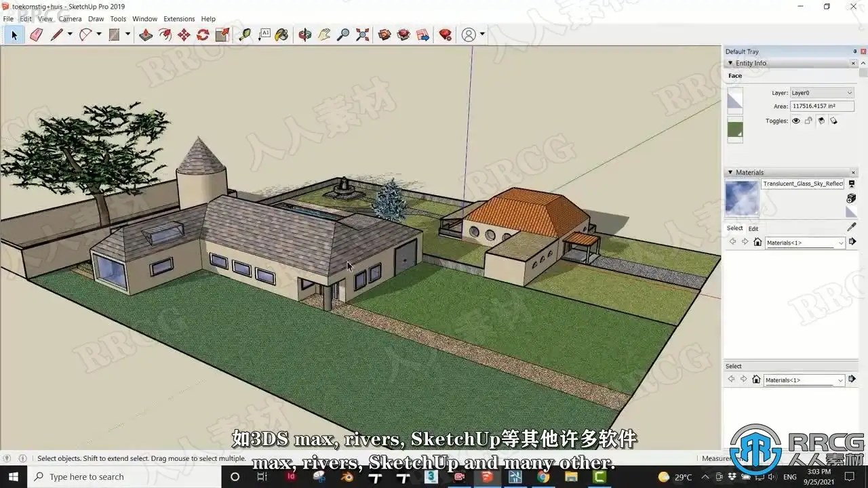Close the Materials panel
Image resolution: width=868 pixels, height=488 pixels.
(854, 172)
